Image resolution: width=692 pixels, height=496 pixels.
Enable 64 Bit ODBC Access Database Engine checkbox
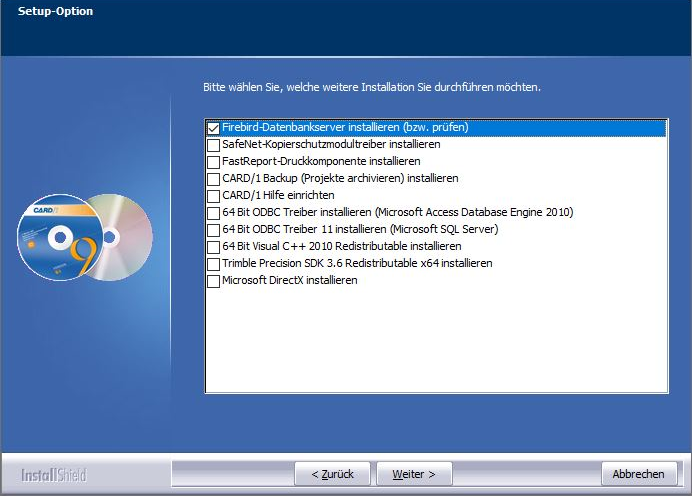pos(214,213)
